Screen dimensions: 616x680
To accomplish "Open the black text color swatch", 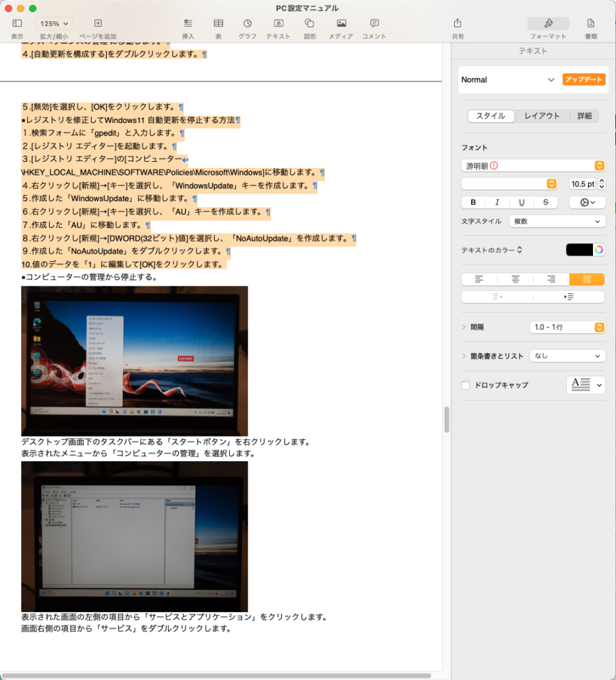I will [x=579, y=250].
